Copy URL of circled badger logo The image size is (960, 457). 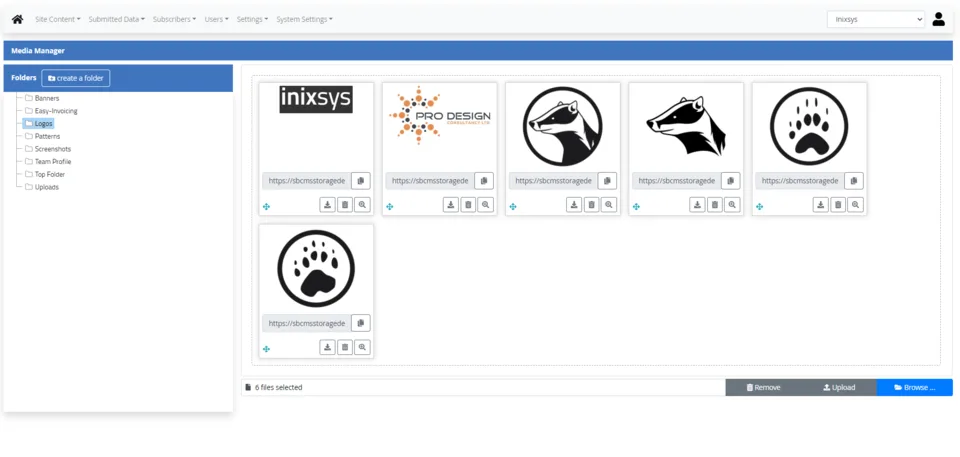click(607, 181)
